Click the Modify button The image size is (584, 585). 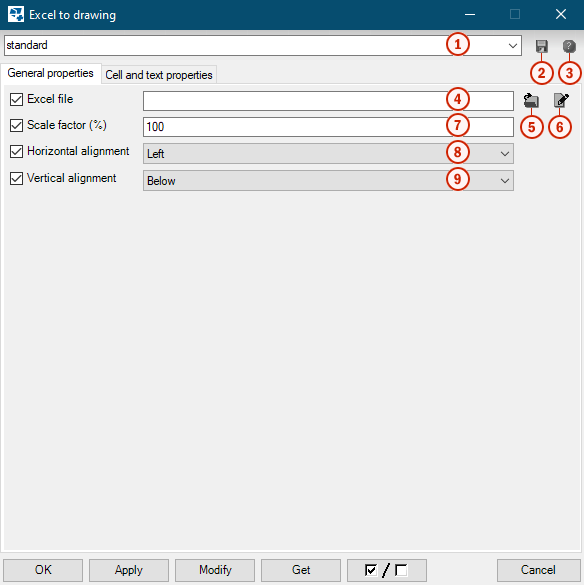(215, 570)
